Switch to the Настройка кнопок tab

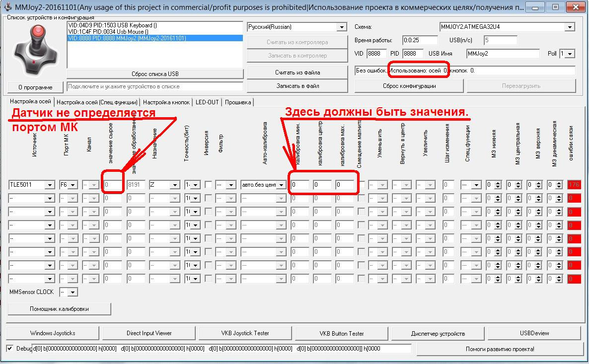(x=166, y=102)
